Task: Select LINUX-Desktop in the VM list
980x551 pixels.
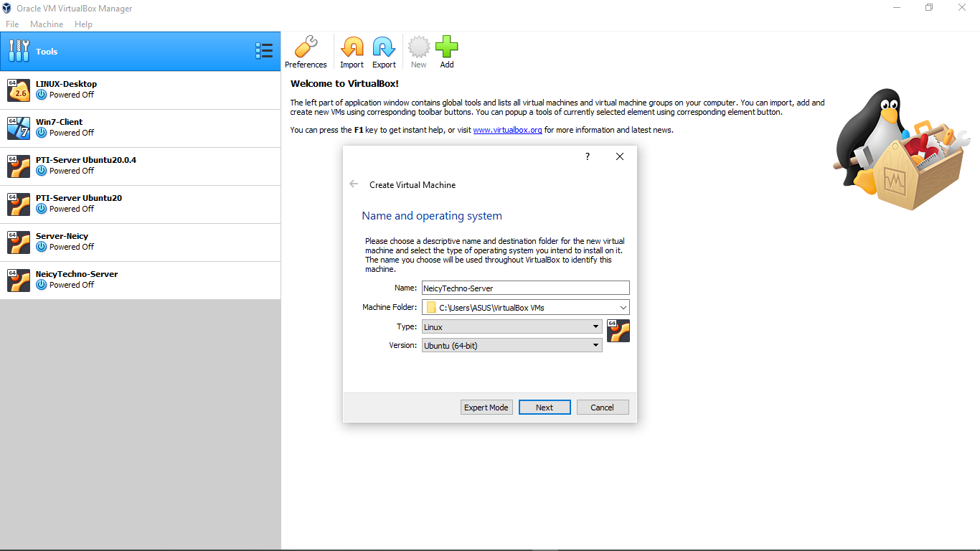Action: [140, 90]
